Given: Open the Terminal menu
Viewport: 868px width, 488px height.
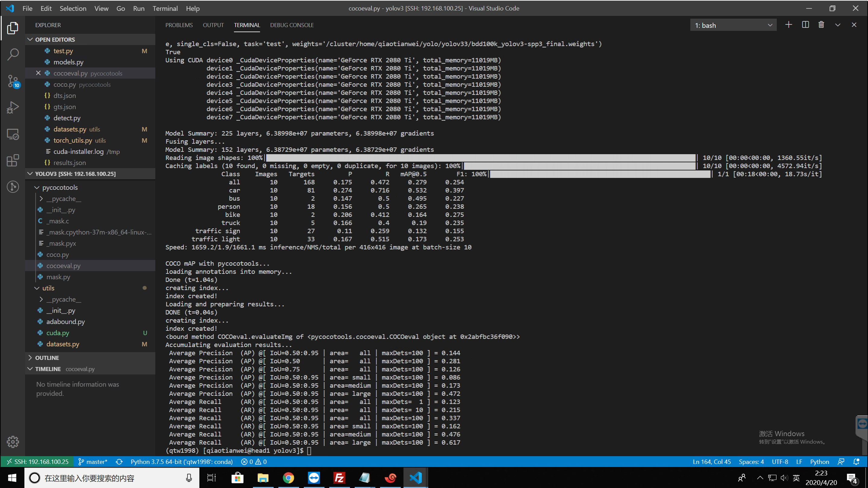Looking at the screenshot, I should click(165, 8).
